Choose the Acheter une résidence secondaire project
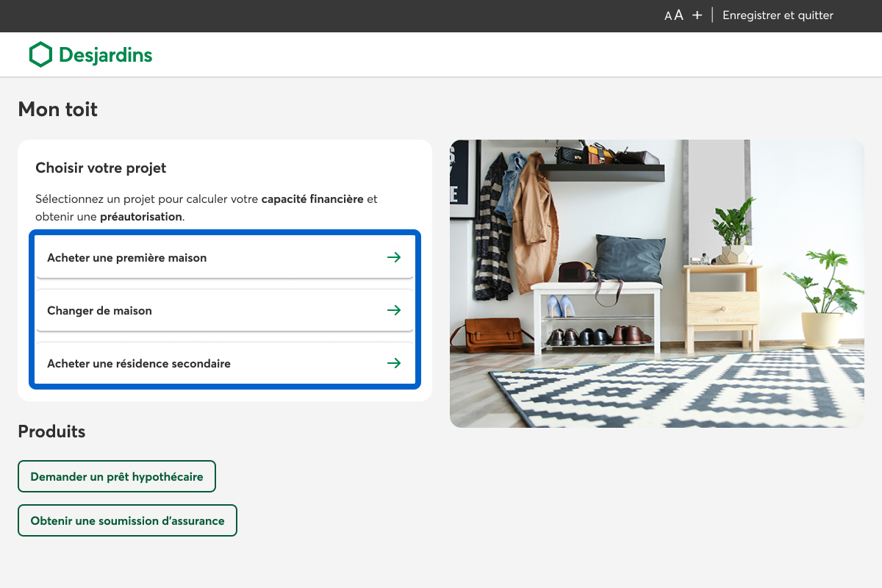This screenshot has height=588, width=882. (x=139, y=364)
